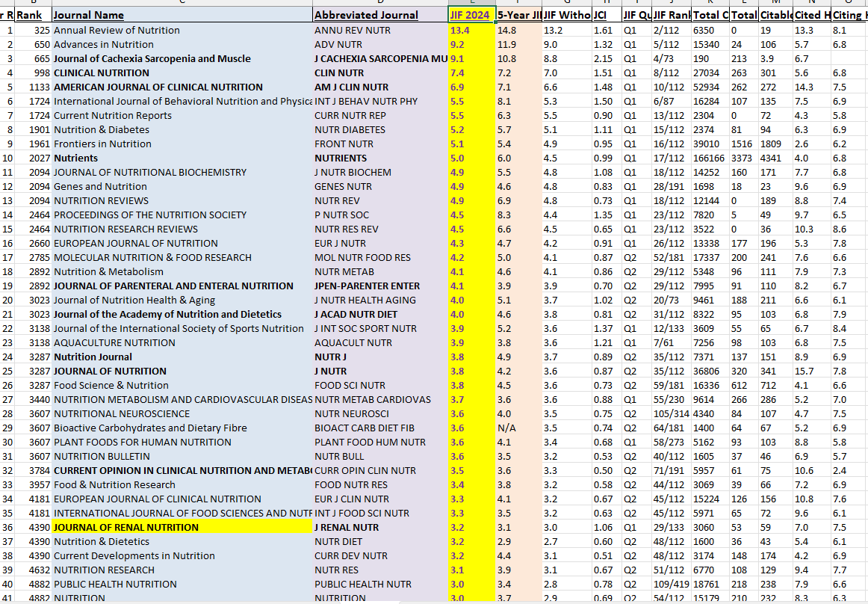Select JIF value 13.4 cell
Screen dimensions: 868x604
coord(471,31)
